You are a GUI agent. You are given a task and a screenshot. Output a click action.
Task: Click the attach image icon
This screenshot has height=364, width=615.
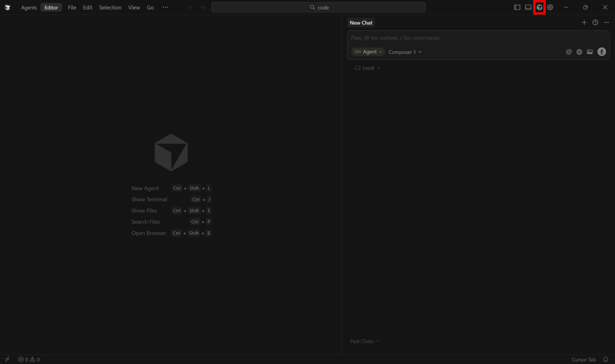(590, 52)
